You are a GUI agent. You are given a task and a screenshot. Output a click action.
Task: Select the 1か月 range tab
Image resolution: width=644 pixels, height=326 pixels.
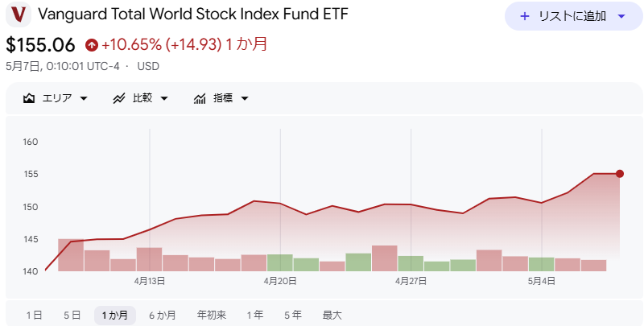click(115, 316)
